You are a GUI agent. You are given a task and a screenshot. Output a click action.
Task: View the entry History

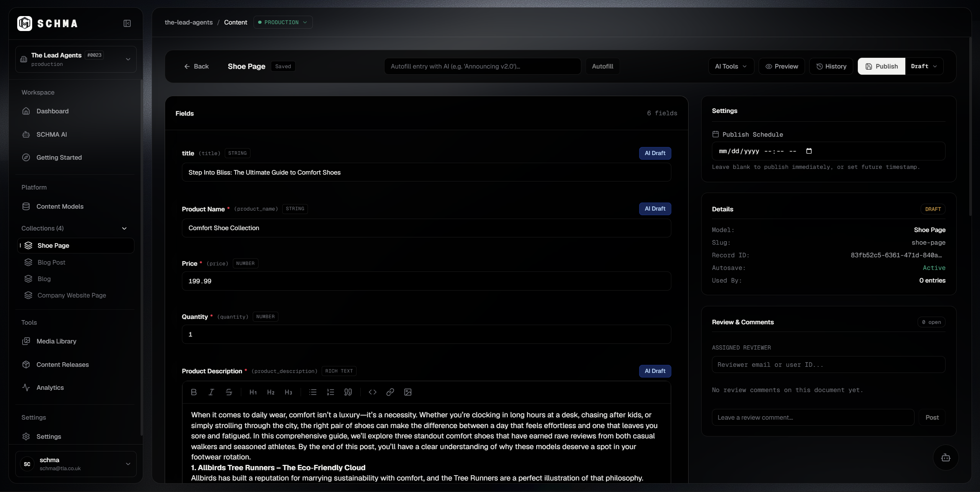pos(831,66)
